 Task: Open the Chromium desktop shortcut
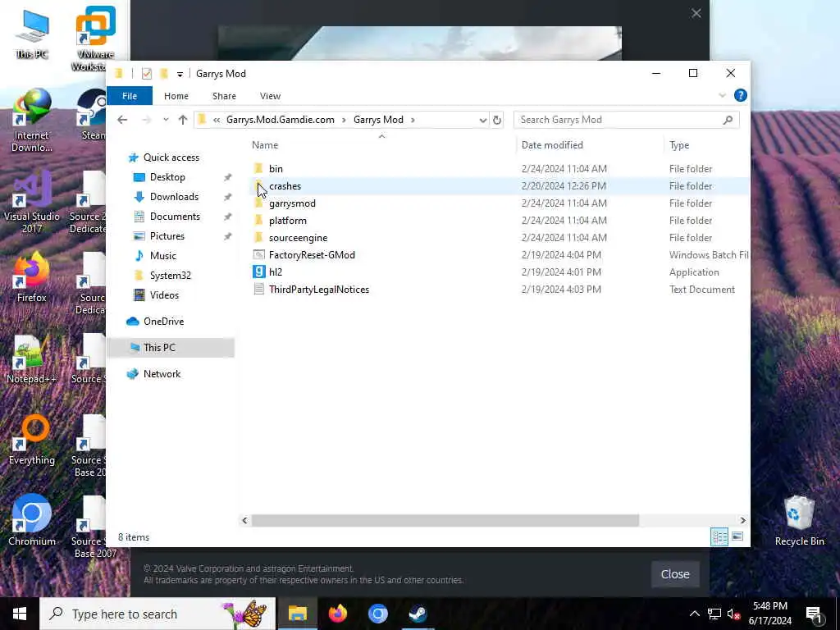[x=32, y=520]
